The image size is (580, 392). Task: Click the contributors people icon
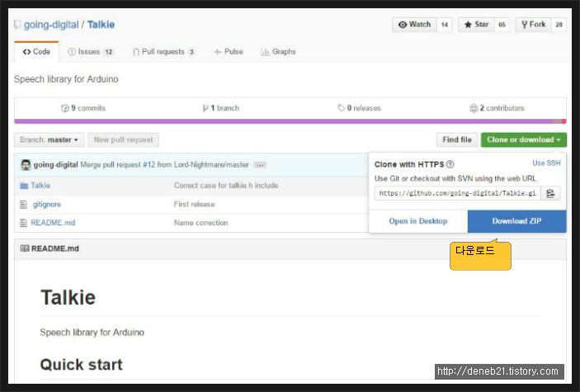pos(474,108)
